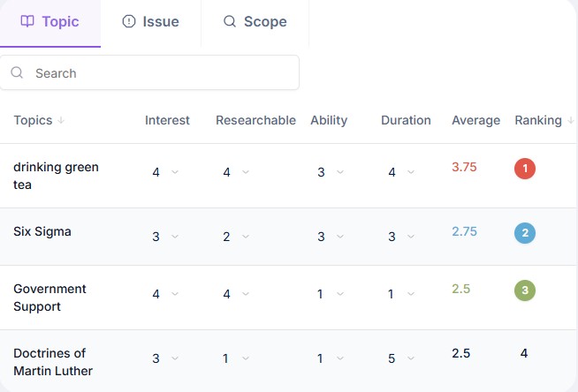Open Ability dropdown for Doctrines of Martin Luther
The width and height of the screenshot is (578, 392).
tap(331, 358)
